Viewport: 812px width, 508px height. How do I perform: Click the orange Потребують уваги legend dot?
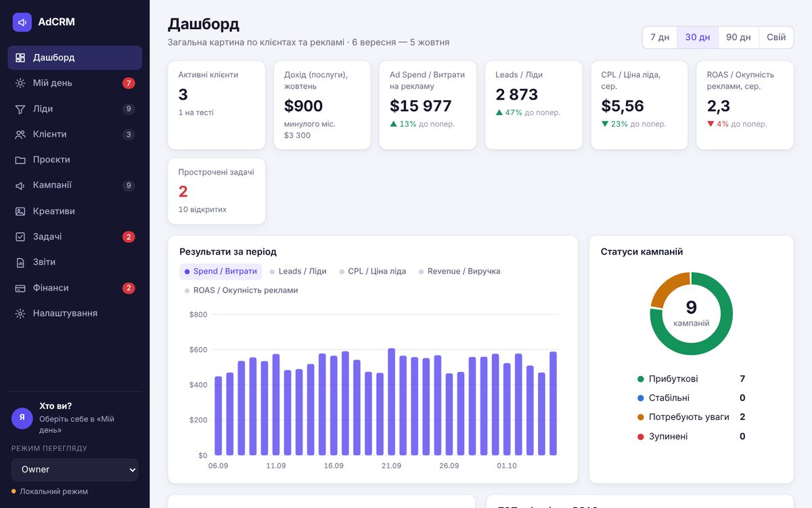pos(641,417)
